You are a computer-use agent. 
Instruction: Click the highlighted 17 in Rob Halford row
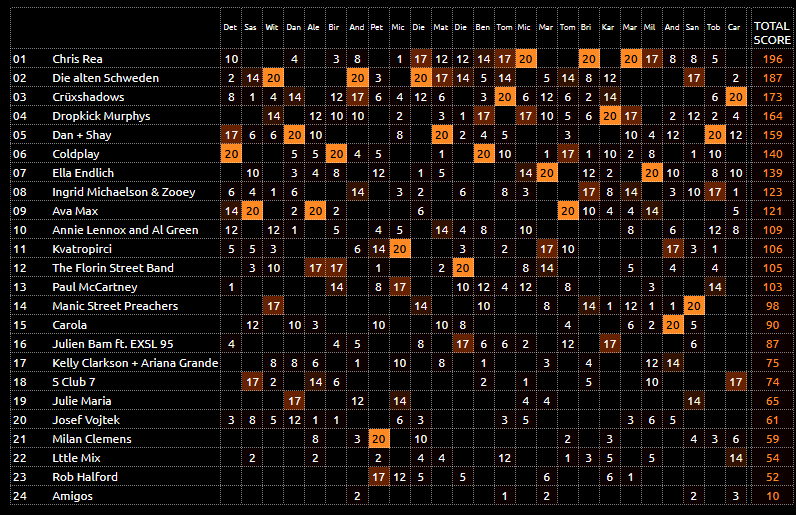[x=379, y=477]
